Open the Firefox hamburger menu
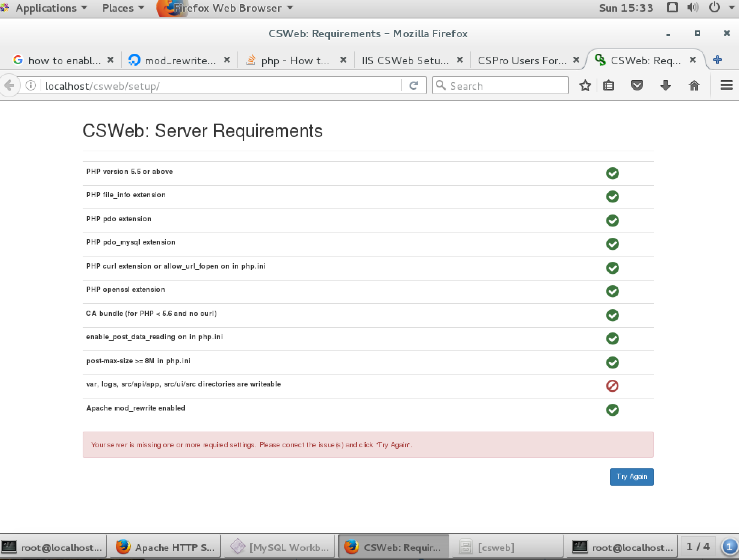The height and width of the screenshot is (560, 739). (x=726, y=85)
